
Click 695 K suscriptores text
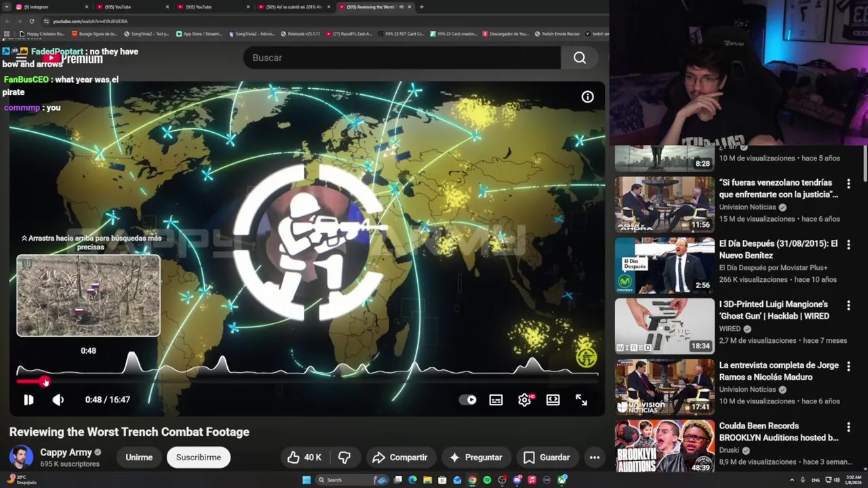pyautogui.click(x=70, y=464)
